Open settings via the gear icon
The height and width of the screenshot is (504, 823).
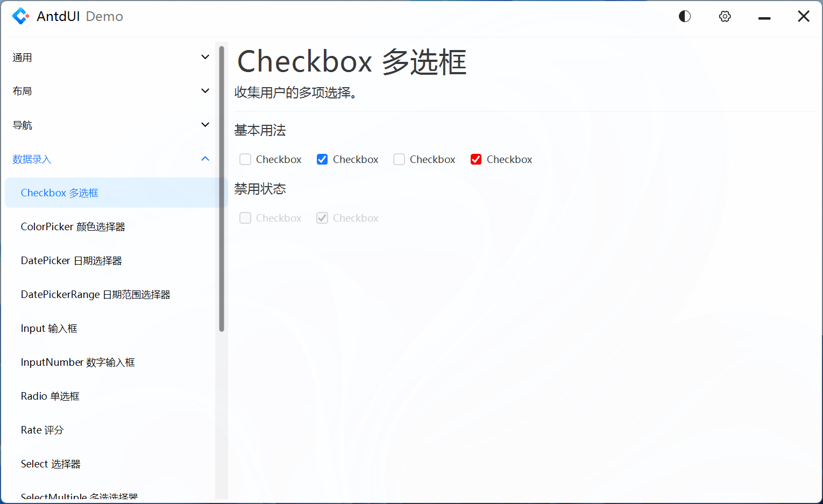tap(725, 16)
